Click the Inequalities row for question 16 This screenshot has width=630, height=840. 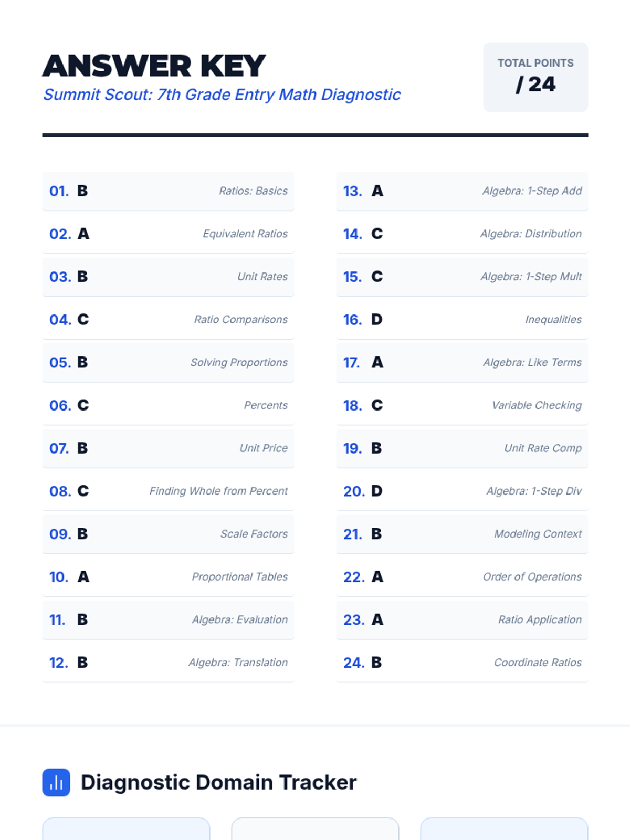pos(461,320)
